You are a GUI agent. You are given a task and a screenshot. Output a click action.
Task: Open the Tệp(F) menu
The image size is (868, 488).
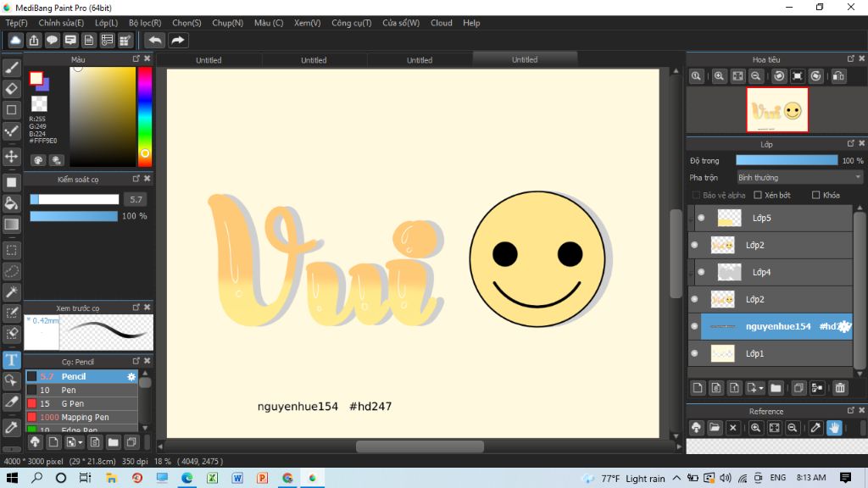pos(16,23)
